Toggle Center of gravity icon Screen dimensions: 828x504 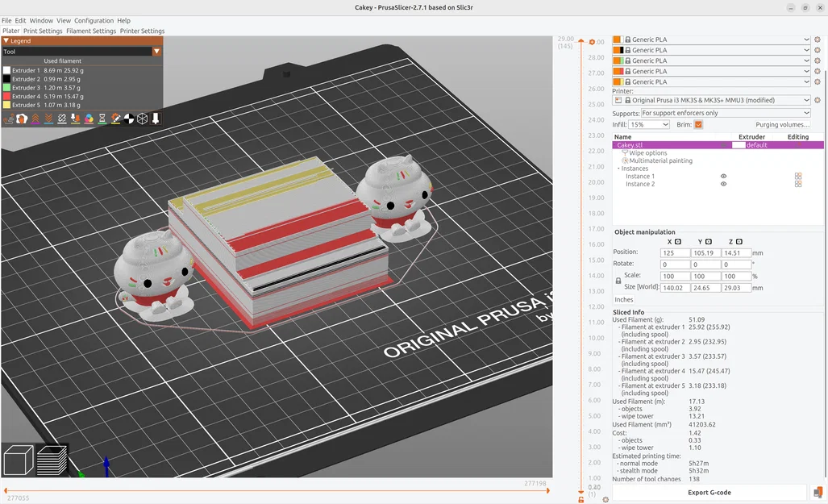tap(129, 119)
